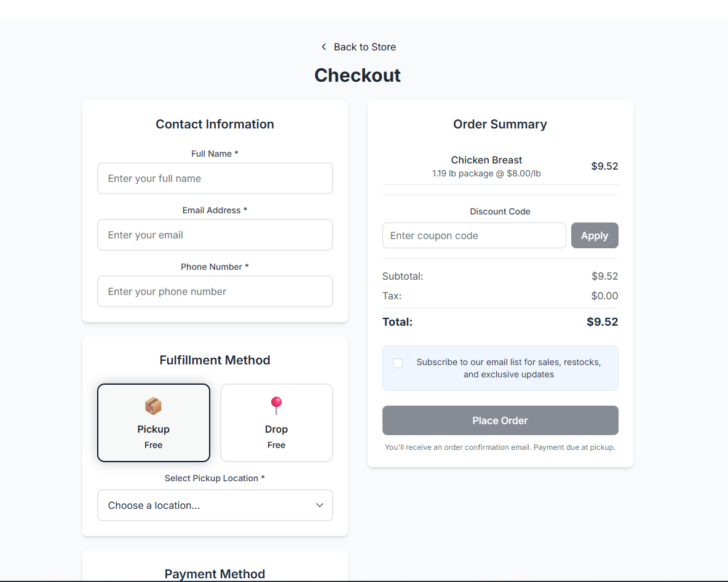Viewport: 728px width, 582px height.
Task: Click the Total price of $9.52
Action: pyautogui.click(x=604, y=321)
